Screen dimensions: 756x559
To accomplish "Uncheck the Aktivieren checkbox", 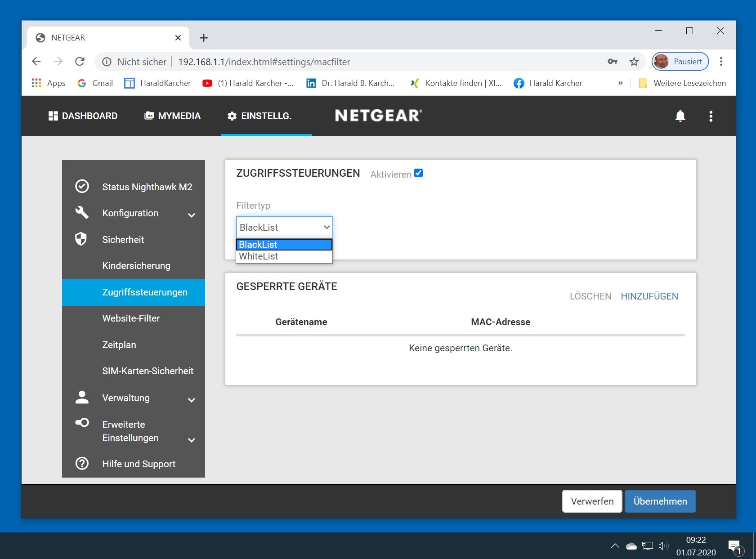I will pos(418,173).
